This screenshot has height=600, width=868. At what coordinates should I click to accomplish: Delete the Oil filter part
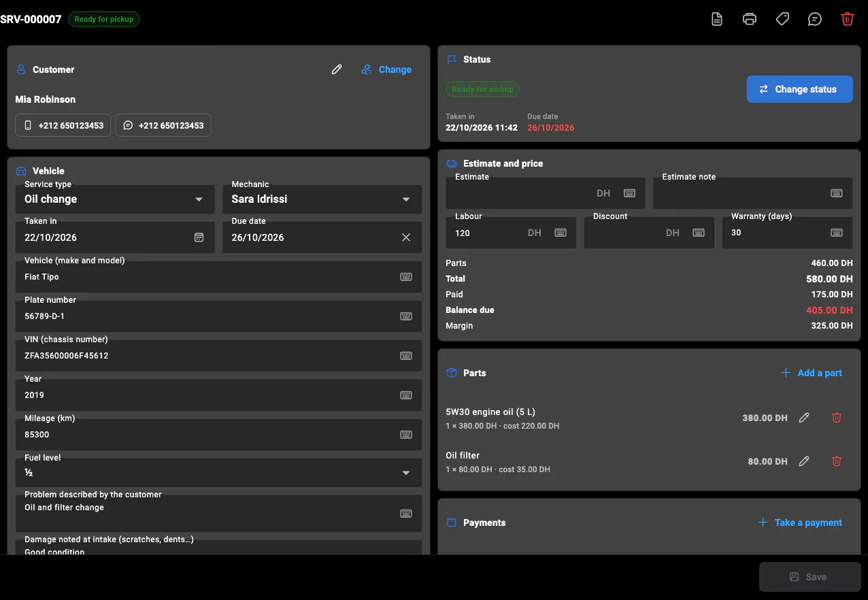click(x=837, y=461)
